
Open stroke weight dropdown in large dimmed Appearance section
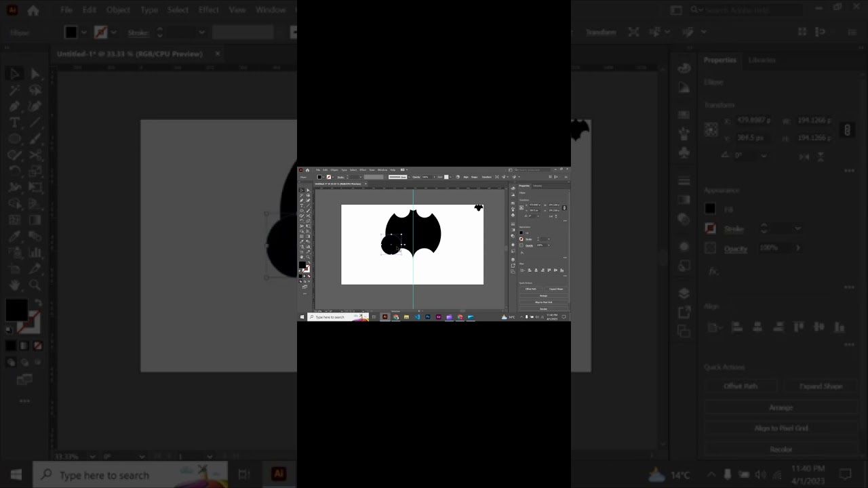coord(797,228)
